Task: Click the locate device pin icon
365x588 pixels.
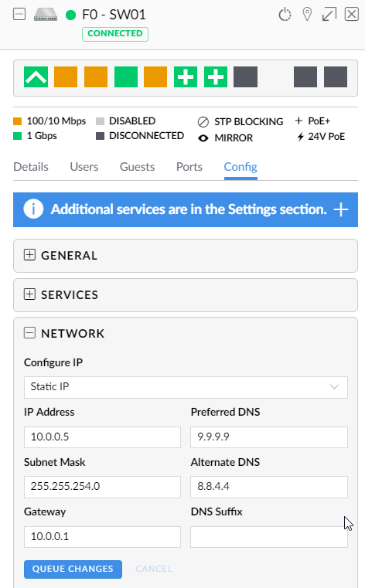Action: (x=307, y=15)
